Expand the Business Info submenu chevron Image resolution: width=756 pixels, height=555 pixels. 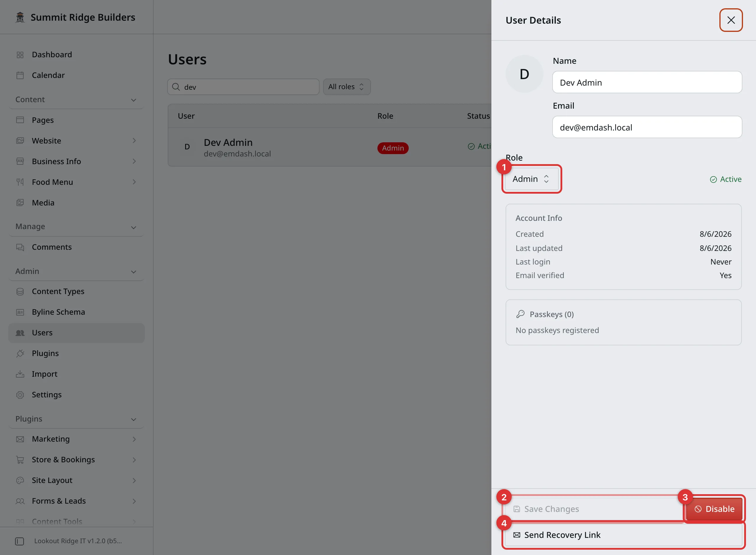(134, 161)
